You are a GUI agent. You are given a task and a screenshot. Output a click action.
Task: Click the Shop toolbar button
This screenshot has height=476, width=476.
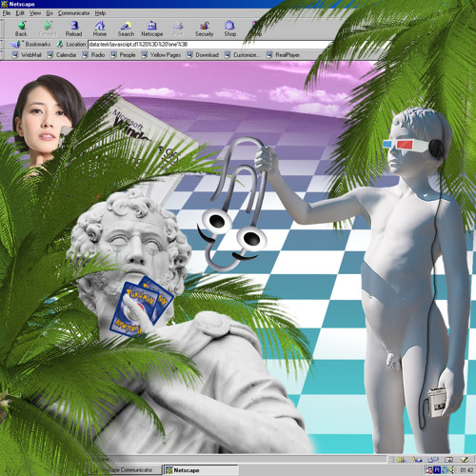tap(230, 29)
